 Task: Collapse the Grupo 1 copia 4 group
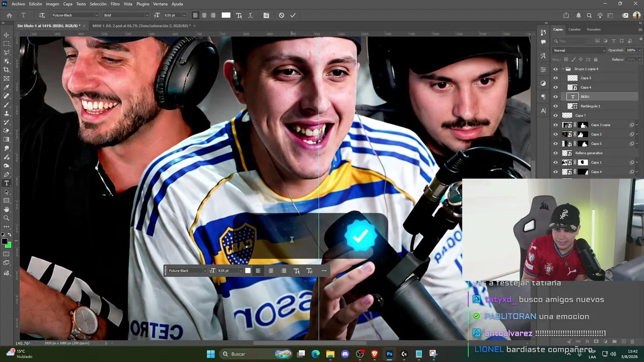click(563, 69)
